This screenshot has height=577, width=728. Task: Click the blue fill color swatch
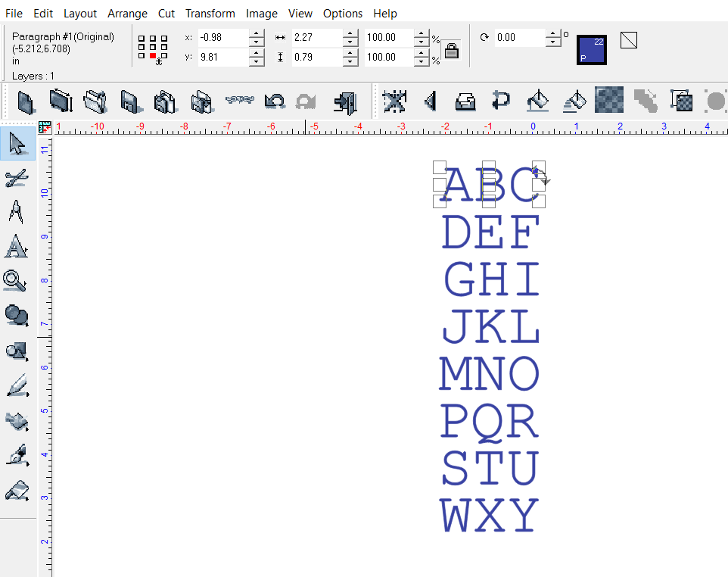click(x=590, y=49)
